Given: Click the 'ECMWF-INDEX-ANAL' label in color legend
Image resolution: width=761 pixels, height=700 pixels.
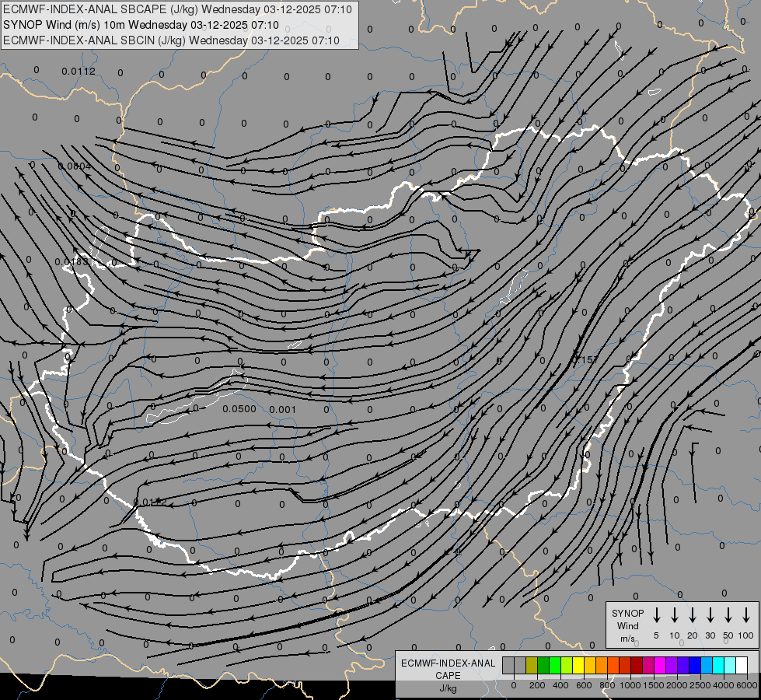Looking at the screenshot, I should [448, 663].
